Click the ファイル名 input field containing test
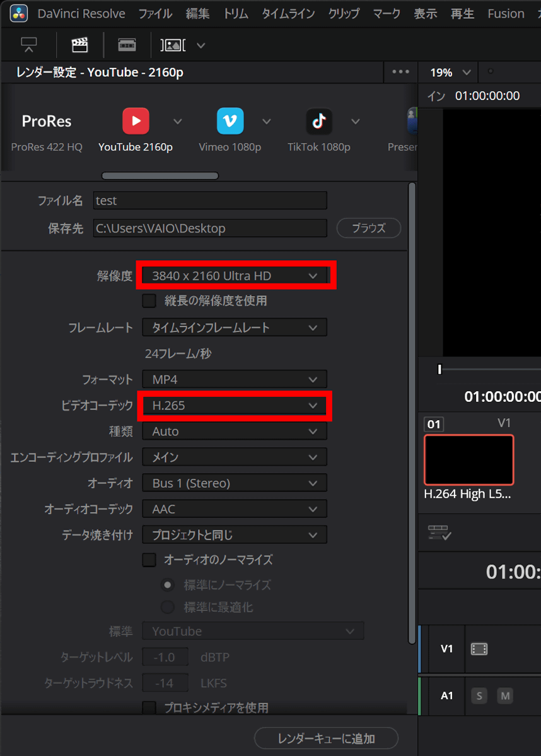Image resolution: width=541 pixels, height=756 pixels. click(210, 200)
